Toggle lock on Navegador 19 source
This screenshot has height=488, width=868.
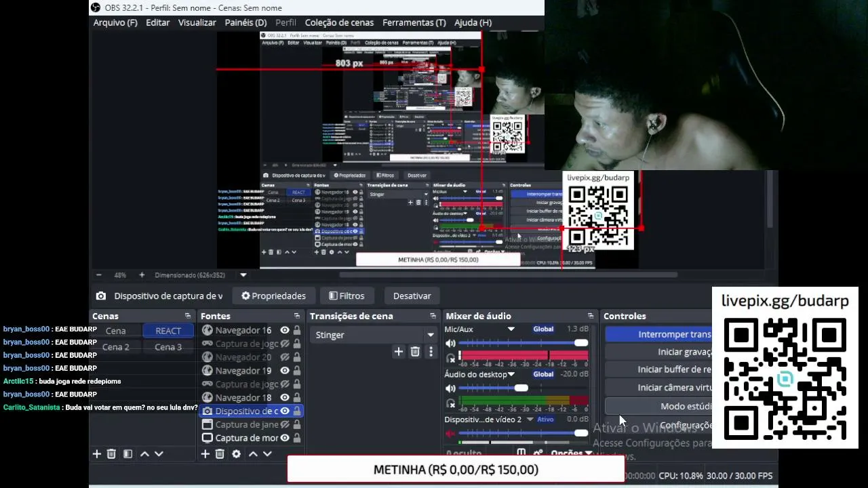pos(297,371)
